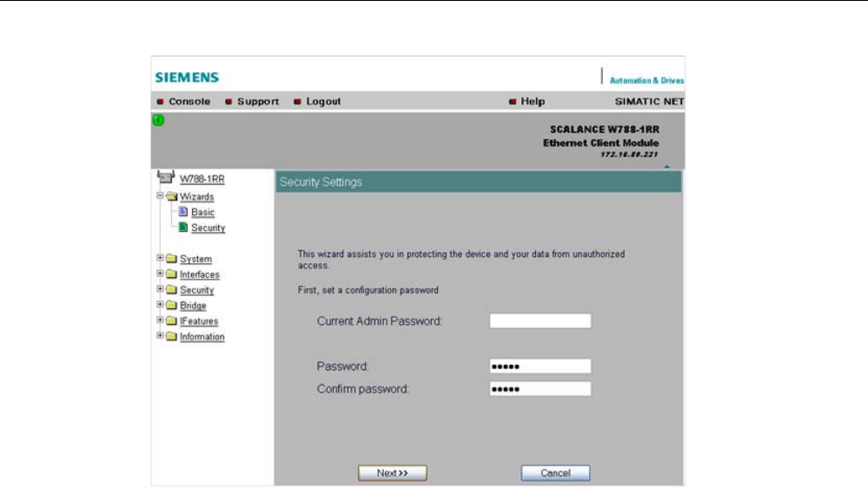Screen dimensions: 868x488
Task: Click the System folder icon
Action: (x=172, y=259)
